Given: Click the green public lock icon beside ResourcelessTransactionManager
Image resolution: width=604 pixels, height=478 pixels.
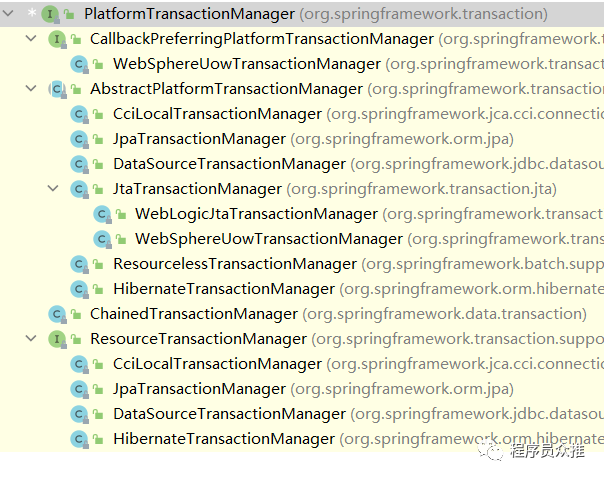Looking at the screenshot, I should 98,264.
